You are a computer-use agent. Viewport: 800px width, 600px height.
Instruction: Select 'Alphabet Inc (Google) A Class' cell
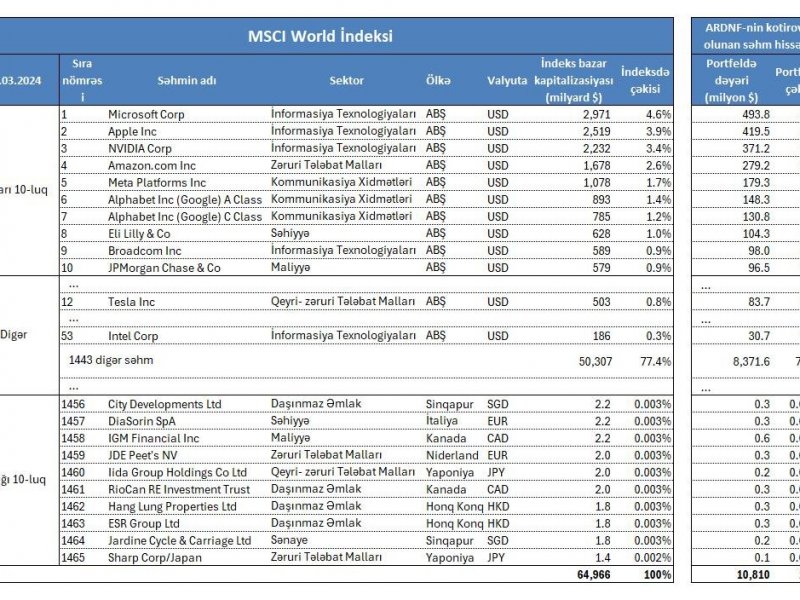tap(185, 200)
